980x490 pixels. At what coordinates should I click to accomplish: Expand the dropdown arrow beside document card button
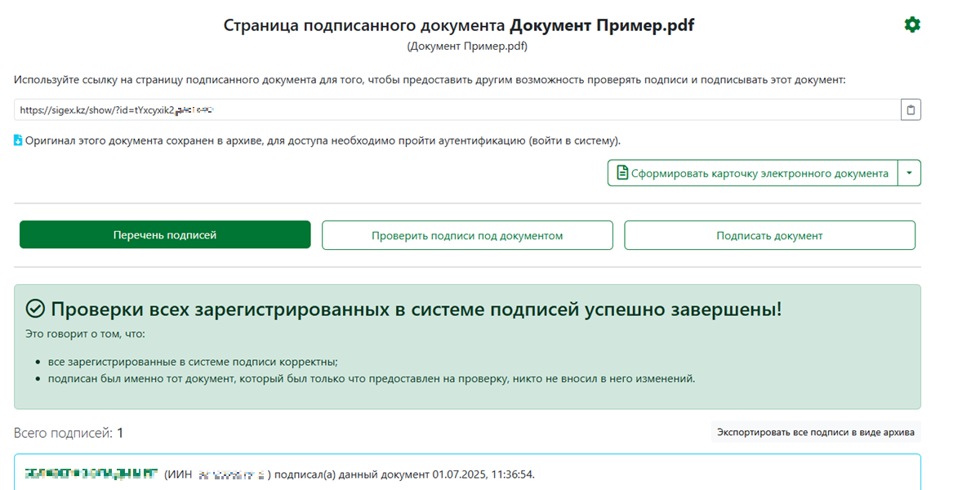pyautogui.click(x=910, y=173)
